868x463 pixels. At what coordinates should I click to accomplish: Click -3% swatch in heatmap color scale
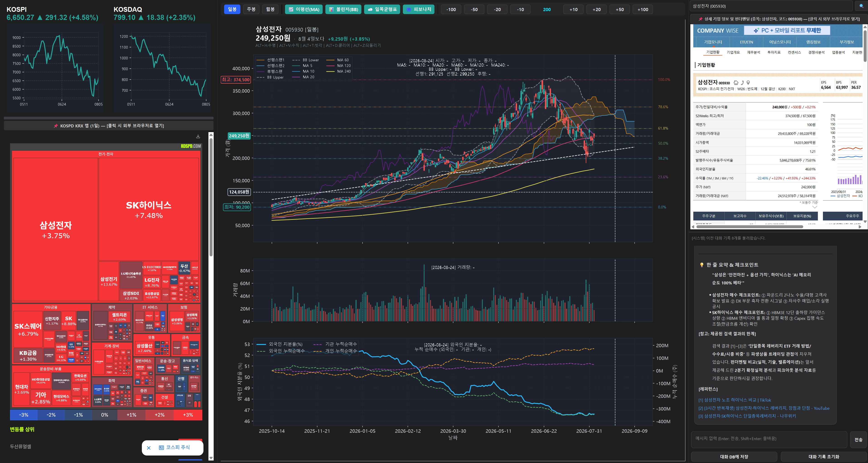(x=24, y=415)
